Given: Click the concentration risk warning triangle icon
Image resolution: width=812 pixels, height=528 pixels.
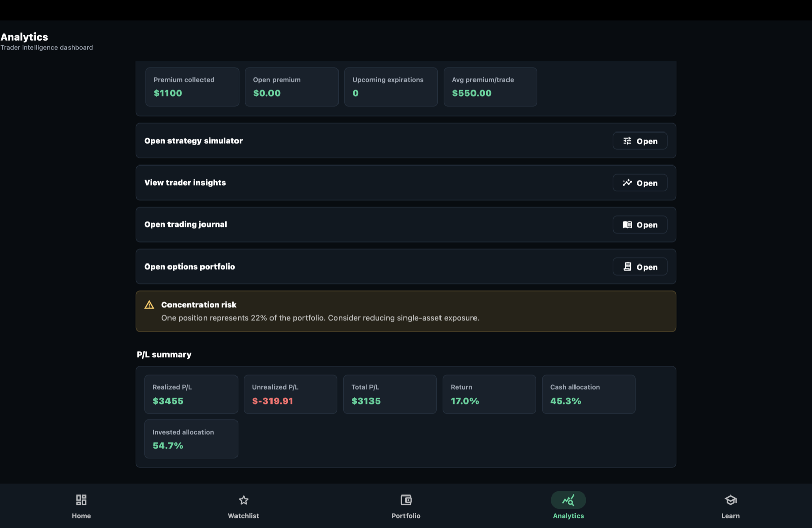Looking at the screenshot, I should [149, 305].
